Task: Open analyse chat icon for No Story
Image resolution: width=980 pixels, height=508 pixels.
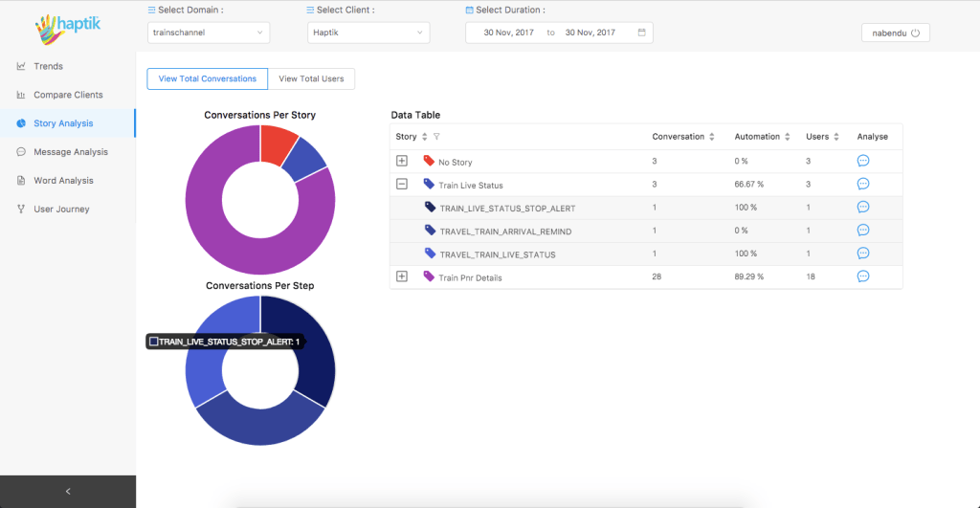Action: point(862,162)
